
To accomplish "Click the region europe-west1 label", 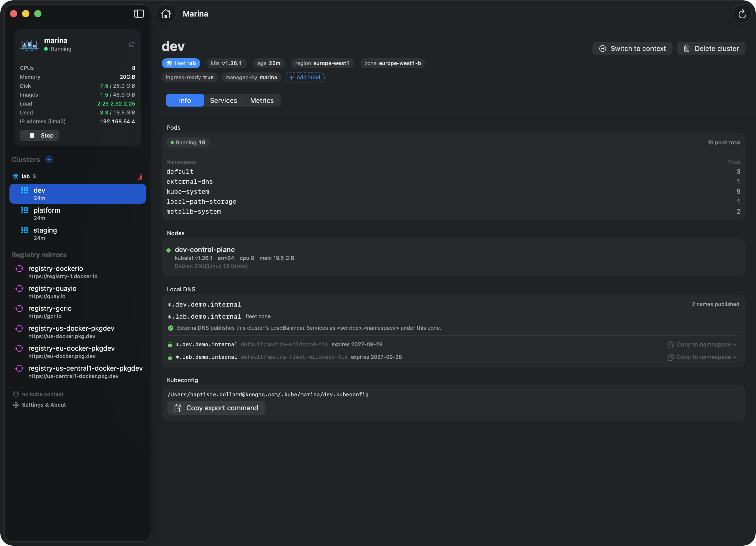I will click(x=322, y=63).
